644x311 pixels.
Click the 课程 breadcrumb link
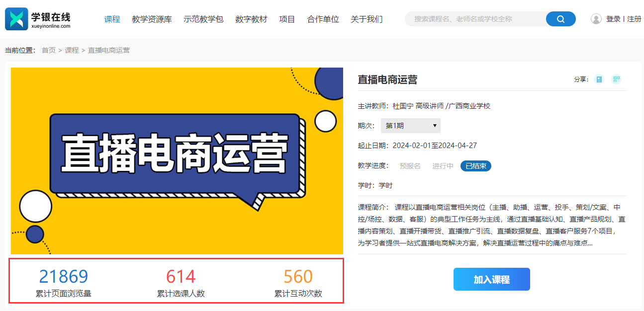pyautogui.click(x=72, y=50)
